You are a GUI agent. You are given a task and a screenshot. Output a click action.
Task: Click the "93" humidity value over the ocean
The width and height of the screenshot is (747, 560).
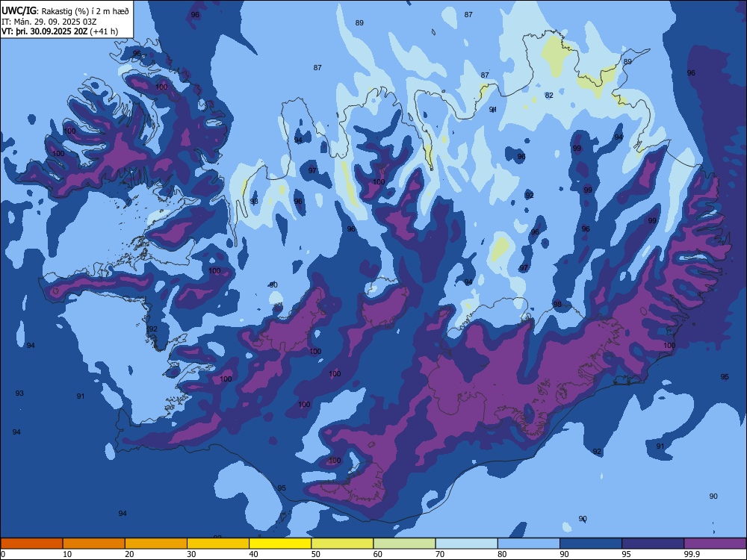point(19,393)
